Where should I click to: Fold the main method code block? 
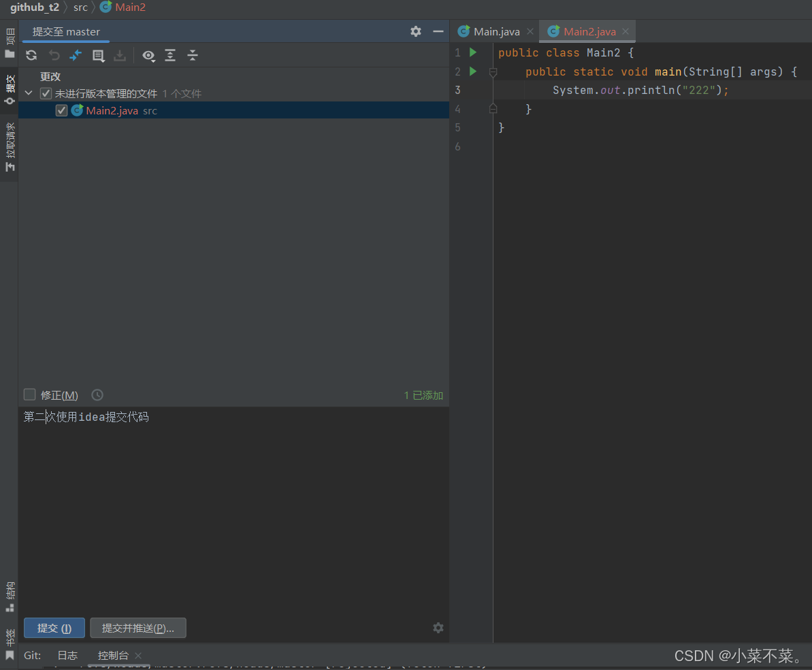click(x=493, y=71)
